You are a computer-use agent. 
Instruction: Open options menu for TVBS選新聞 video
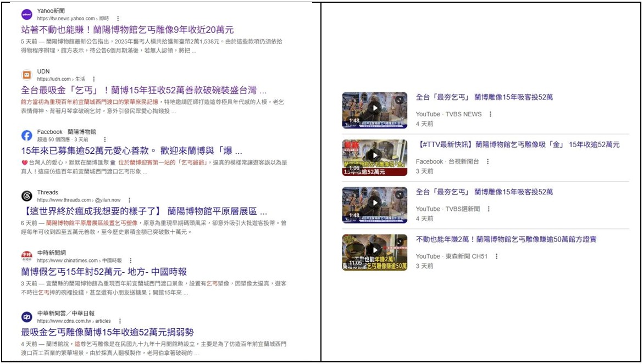click(x=489, y=209)
